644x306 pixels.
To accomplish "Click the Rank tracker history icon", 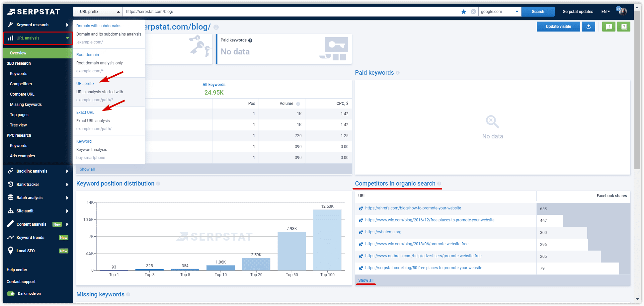I will click(x=11, y=184).
